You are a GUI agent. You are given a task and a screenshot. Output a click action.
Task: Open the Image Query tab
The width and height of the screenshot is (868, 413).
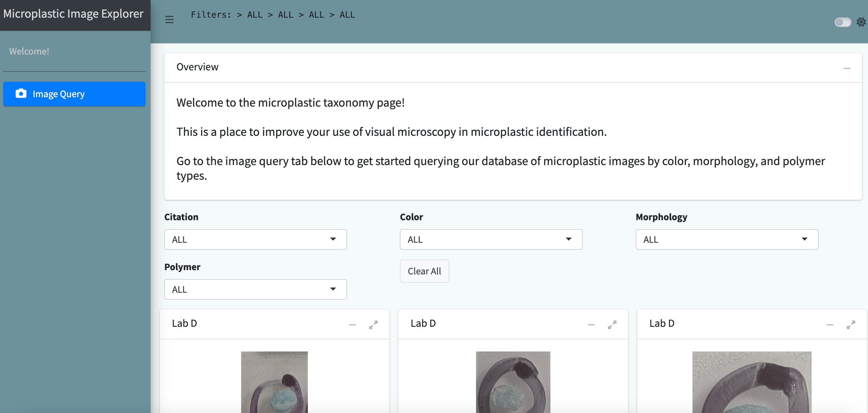[x=74, y=94]
